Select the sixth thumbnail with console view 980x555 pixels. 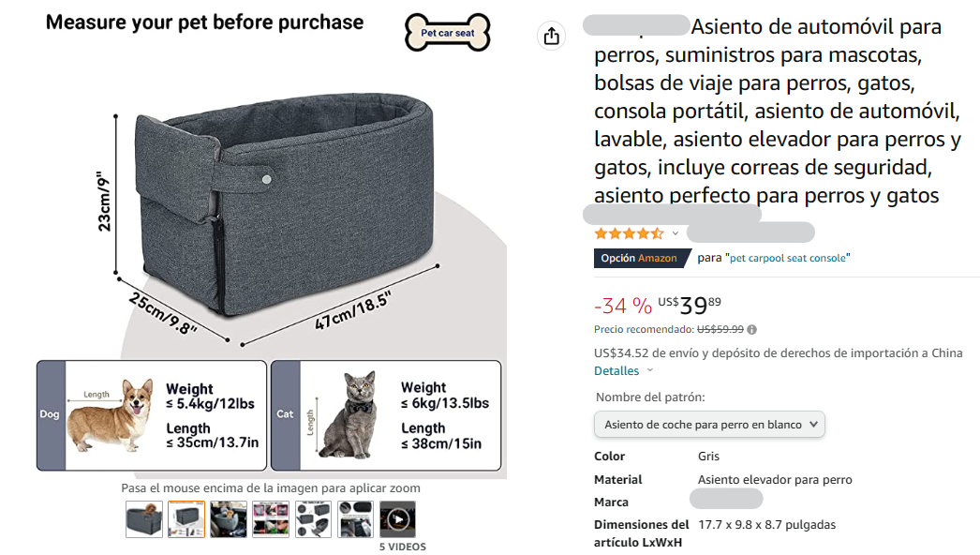(x=355, y=518)
